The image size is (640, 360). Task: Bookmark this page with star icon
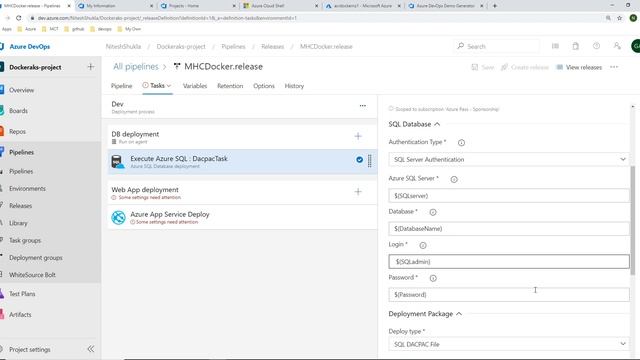(x=620, y=18)
